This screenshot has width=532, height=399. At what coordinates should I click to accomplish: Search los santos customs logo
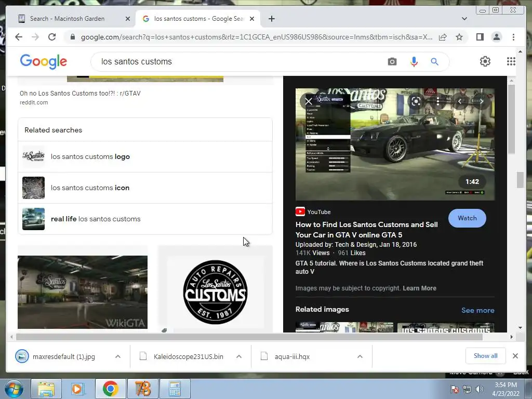(x=145, y=157)
